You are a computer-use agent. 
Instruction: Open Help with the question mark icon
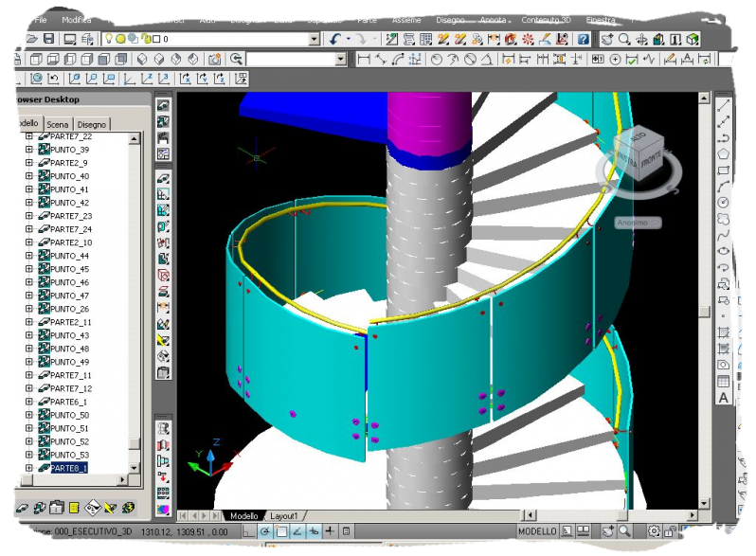click(x=583, y=39)
